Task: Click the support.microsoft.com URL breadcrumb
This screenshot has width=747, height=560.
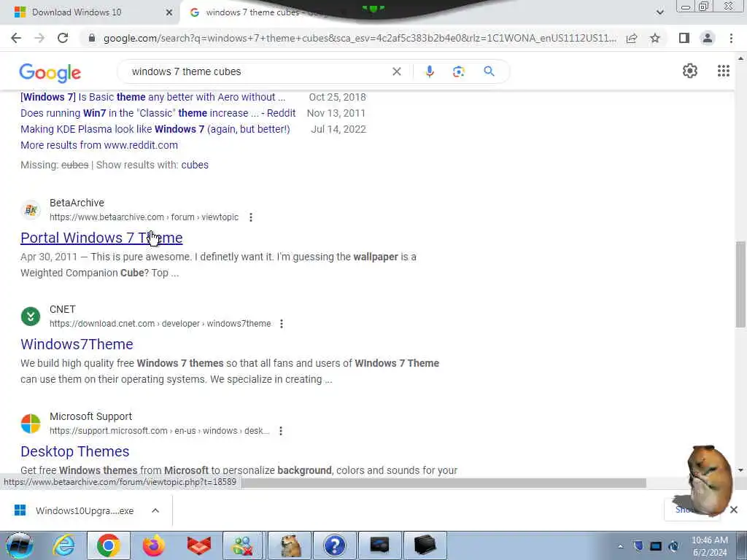Action: [160, 431]
